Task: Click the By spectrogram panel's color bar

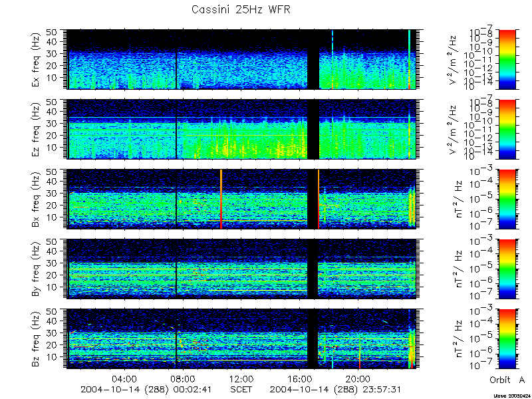Action: point(507,269)
